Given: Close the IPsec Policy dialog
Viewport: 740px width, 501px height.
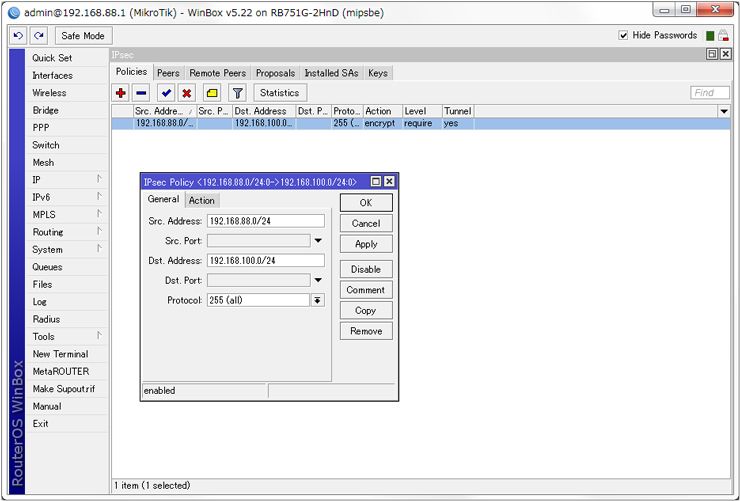Looking at the screenshot, I should point(389,182).
